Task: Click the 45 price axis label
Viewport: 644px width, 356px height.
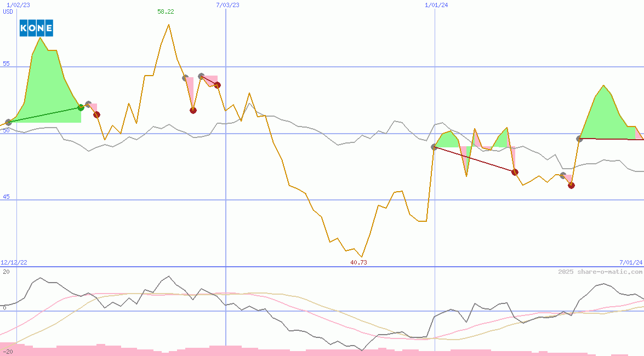Action: [x=6, y=197]
